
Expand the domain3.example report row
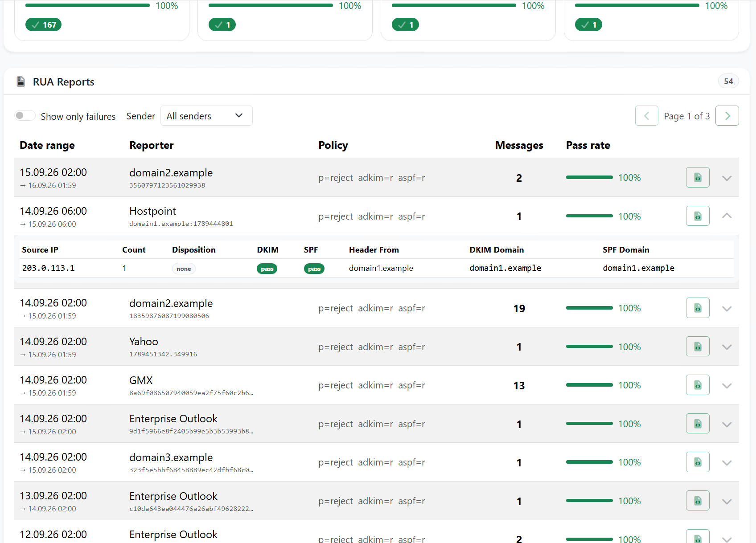[727, 463]
